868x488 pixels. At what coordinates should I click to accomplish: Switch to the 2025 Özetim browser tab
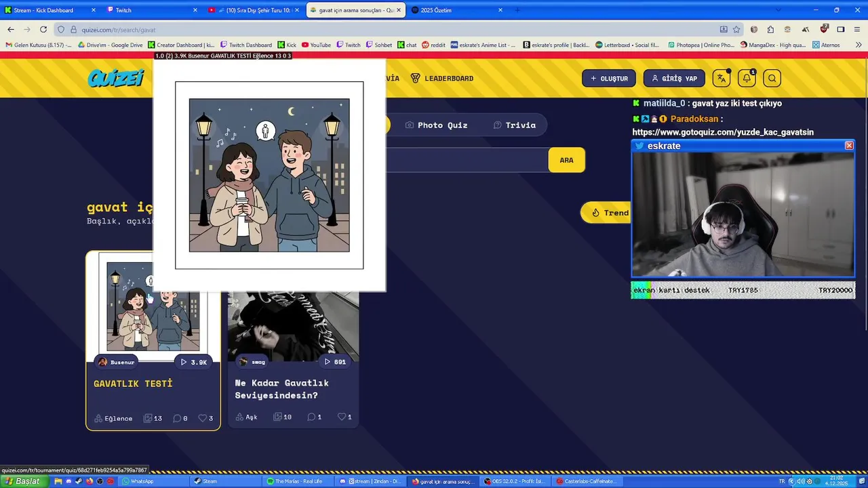click(x=458, y=10)
